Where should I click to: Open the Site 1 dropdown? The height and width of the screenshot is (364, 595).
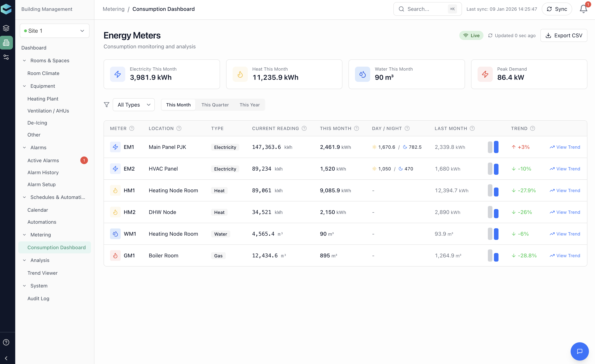[x=55, y=31]
